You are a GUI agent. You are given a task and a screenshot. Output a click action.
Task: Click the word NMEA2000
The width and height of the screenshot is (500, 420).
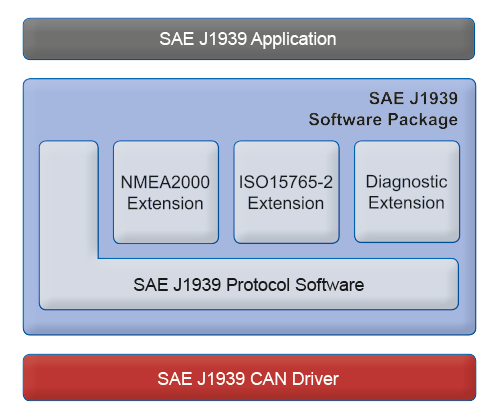pyautogui.click(x=165, y=182)
